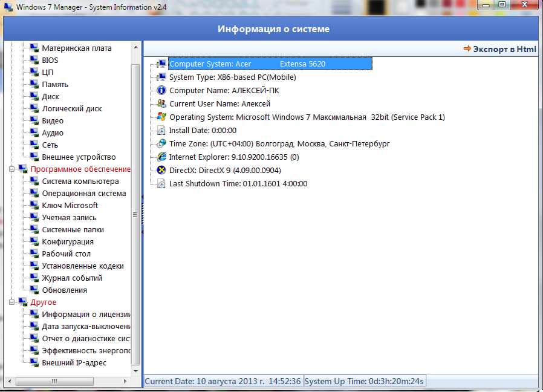Open the Операционная система section
The image size is (543, 392).
tap(84, 194)
